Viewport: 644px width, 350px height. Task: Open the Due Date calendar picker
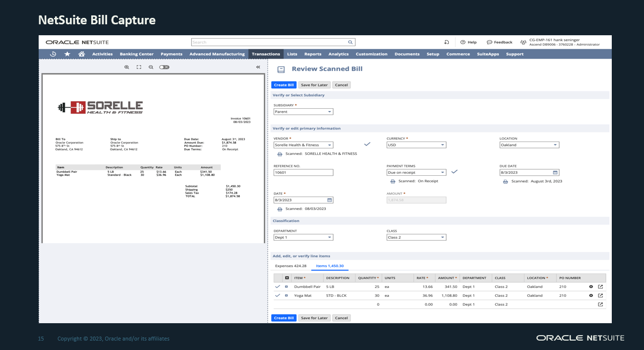point(555,172)
